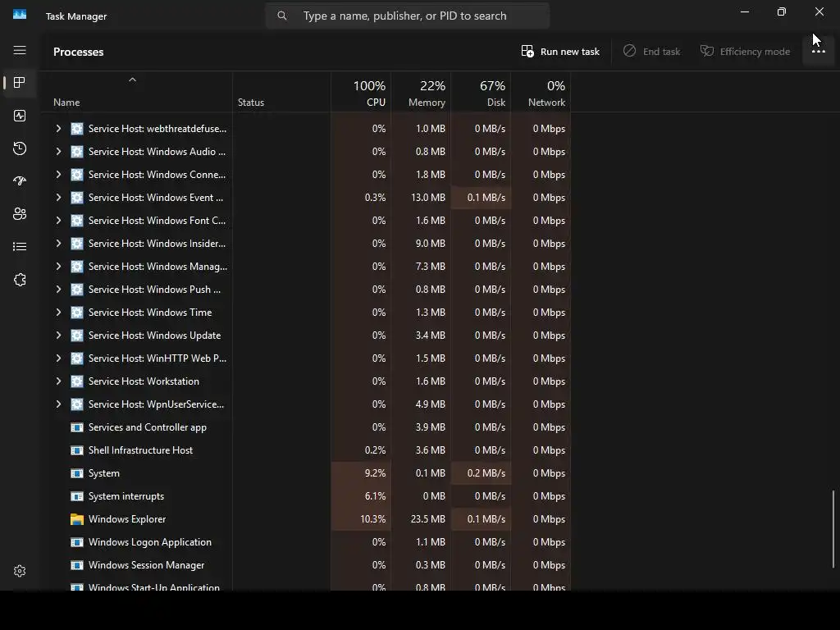The width and height of the screenshot is (840, 630).
Task: Select Shell Infrastructure Host row name
Action: [140, 450]
